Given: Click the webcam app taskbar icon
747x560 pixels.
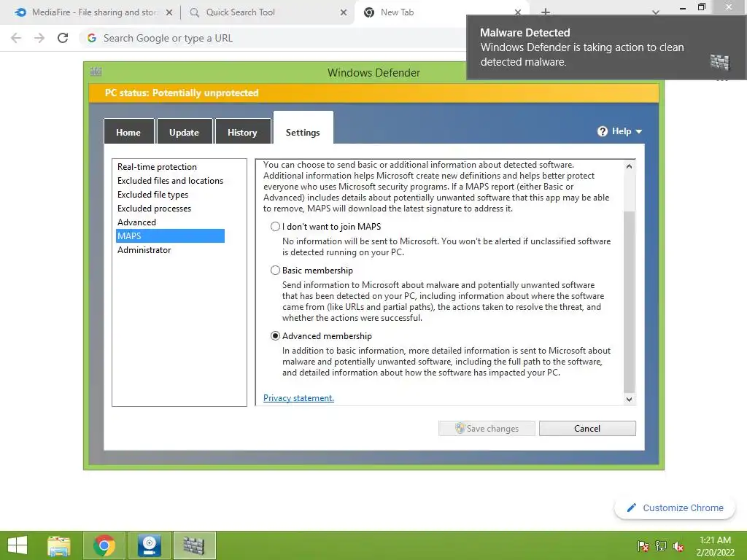Looking at the screenshot, I should tap(150, 545).
